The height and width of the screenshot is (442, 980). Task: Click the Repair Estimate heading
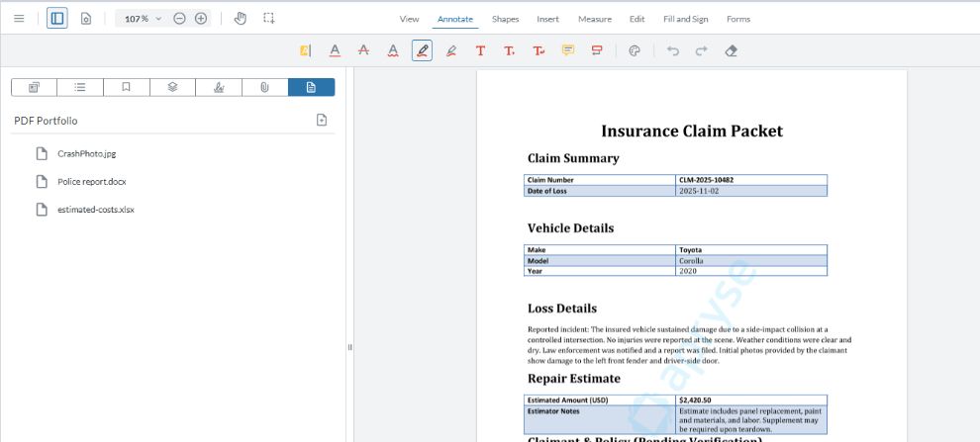point(574,379)
